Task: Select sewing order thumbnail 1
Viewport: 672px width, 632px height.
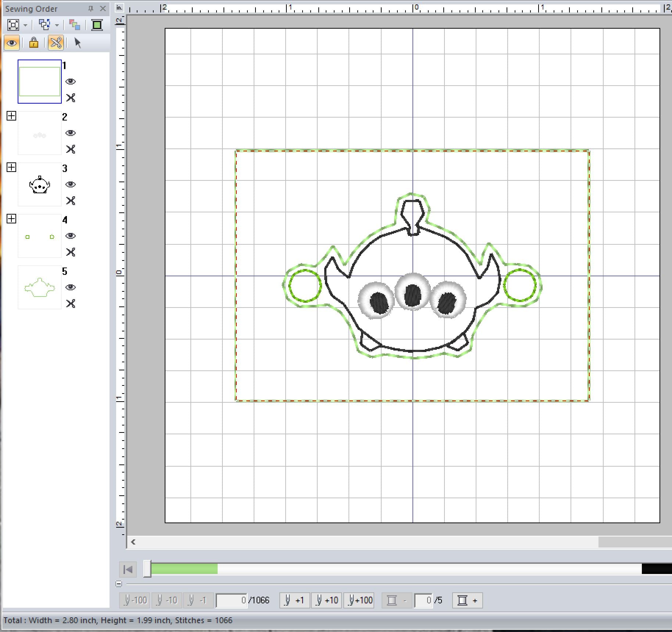Action: [40, 82]
